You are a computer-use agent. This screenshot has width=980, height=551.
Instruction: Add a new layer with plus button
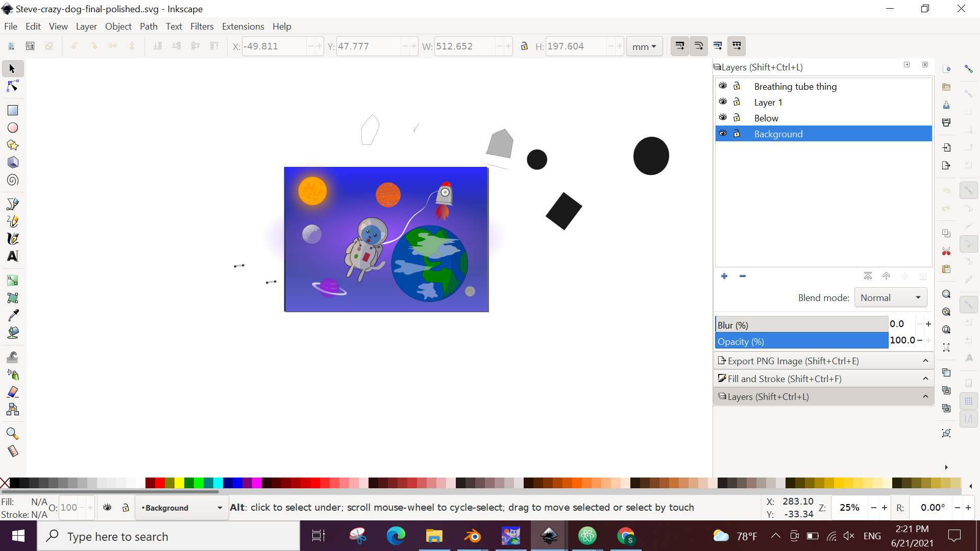pos(724,276)
